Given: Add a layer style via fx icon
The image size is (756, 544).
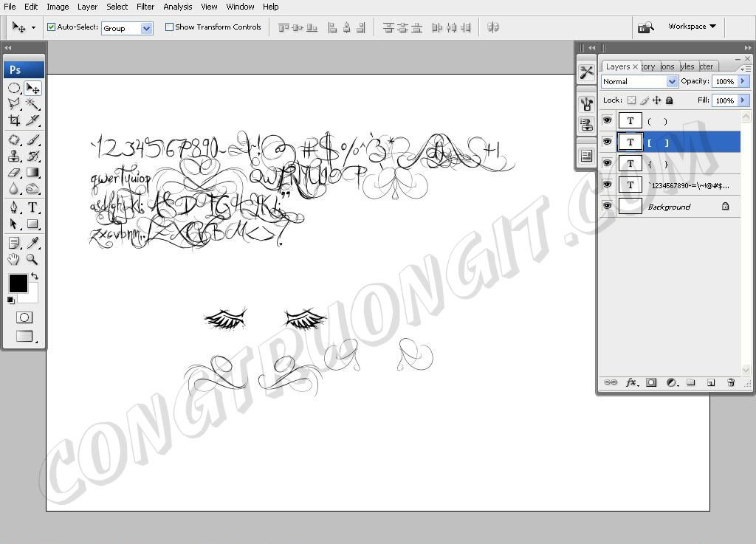Looking at the screenshot, I should (x=632, y=382).
